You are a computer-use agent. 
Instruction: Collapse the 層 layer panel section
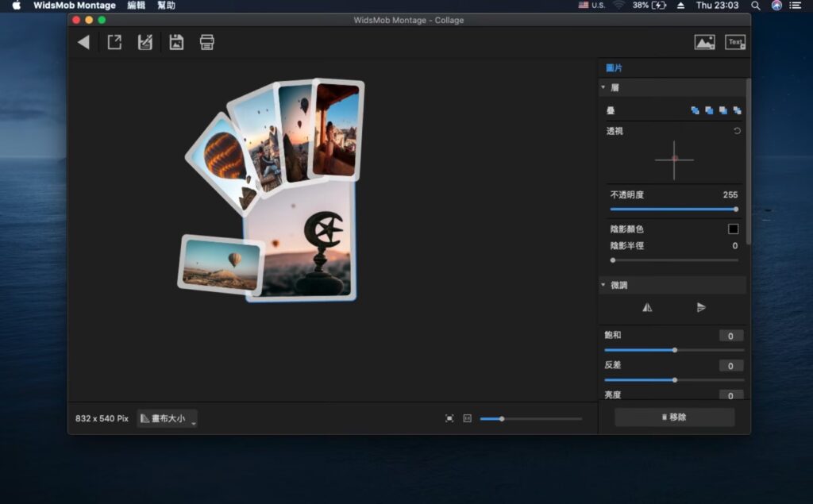603,87
